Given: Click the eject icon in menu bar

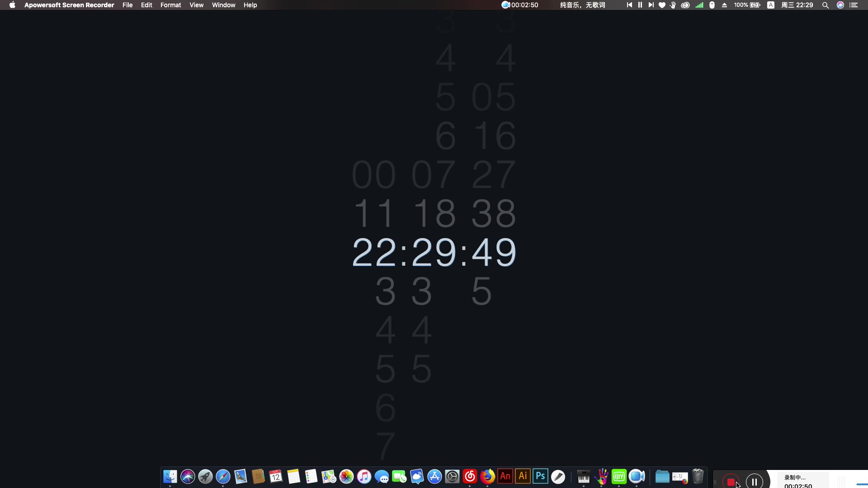Looking at the screenshot, I should 724,5.
